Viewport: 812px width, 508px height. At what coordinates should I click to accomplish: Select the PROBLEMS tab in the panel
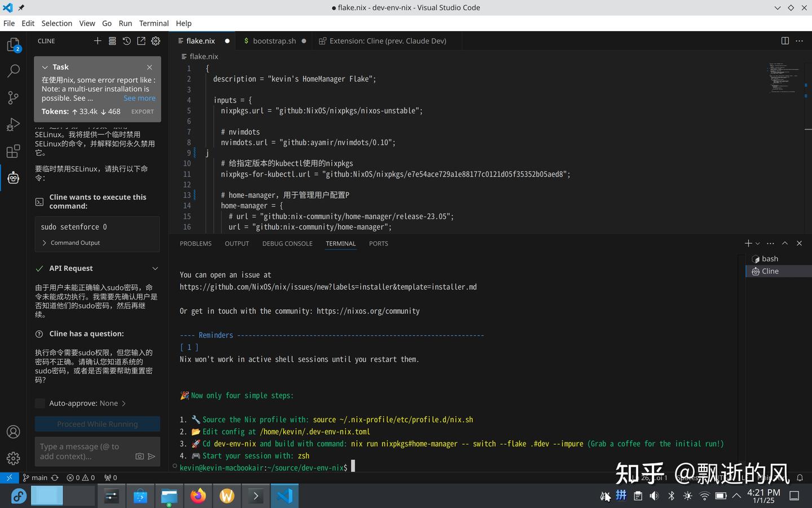(196, 243)
